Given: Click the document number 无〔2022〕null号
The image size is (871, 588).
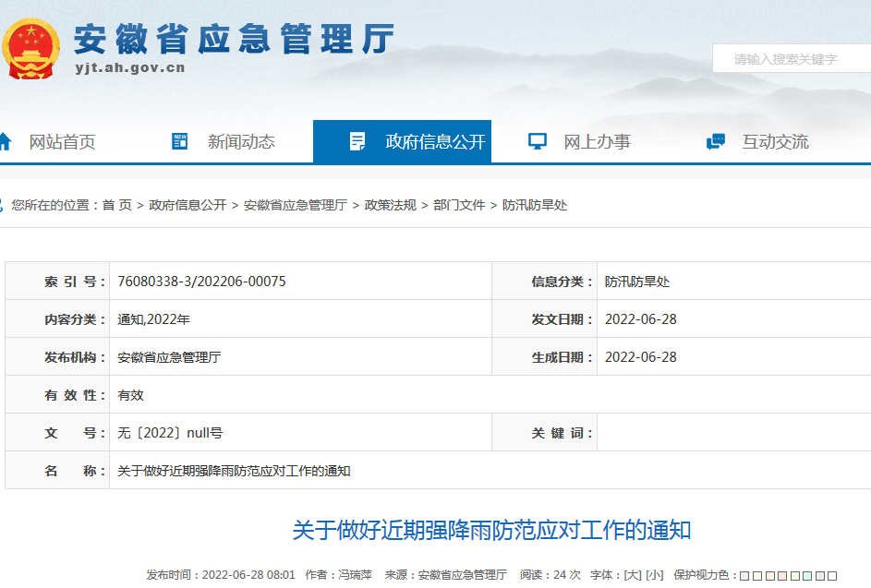Looking at the screenshot, I should click(x=170, y=433).
